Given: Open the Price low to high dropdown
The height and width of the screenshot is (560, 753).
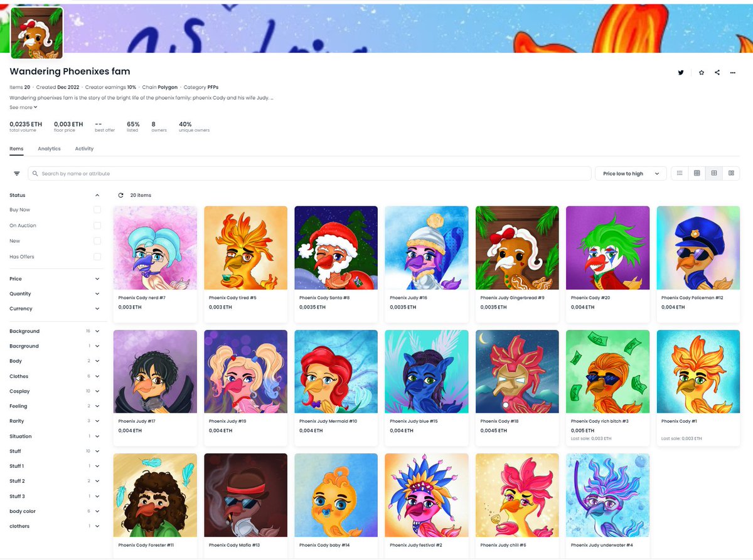Looking at the screenshot, I should 631,173.
